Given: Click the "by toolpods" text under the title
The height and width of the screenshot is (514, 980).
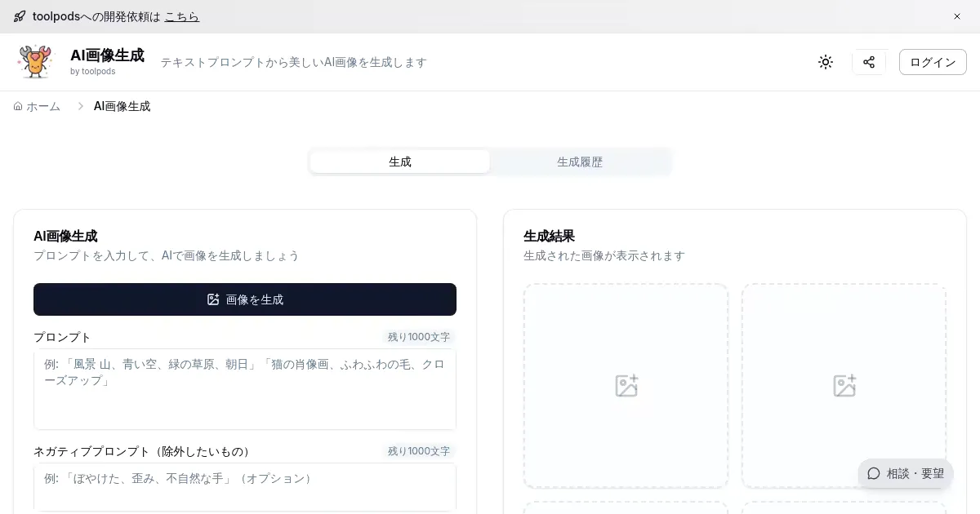Looking at the screenshot, I should click(x=92, y=72).
